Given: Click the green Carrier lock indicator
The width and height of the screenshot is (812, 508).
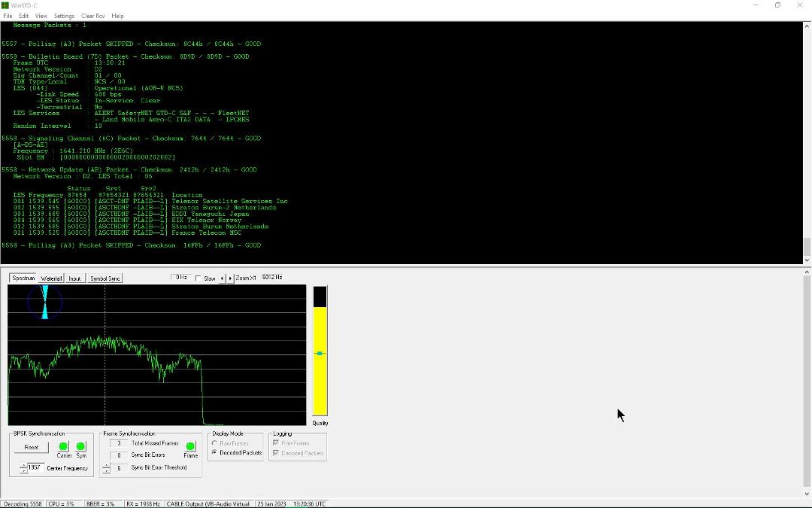Looking at the screenshot, I should click(64, 446).
